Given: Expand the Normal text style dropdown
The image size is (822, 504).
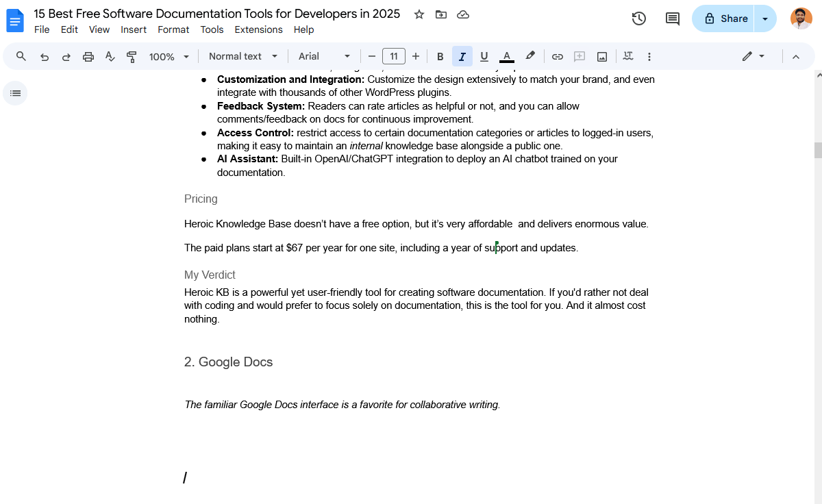Looking at the screenshot, I should (x=243, y=57).
